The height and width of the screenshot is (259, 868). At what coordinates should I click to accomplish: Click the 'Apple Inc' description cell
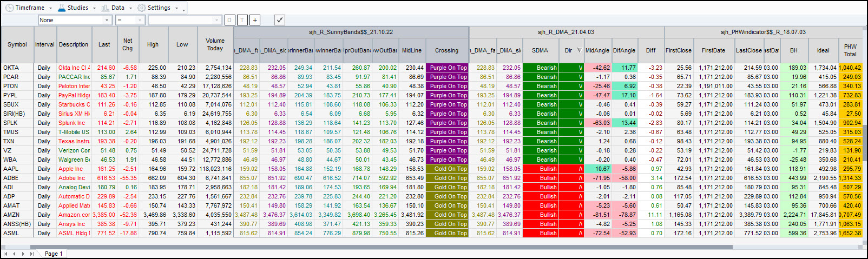pyautogui.click(x=74, y=169)
